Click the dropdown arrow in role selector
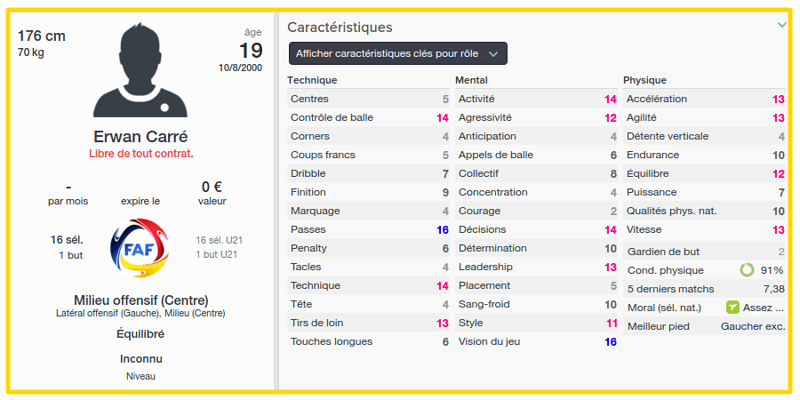The image size is (800, 400). [x=493, y=54]
